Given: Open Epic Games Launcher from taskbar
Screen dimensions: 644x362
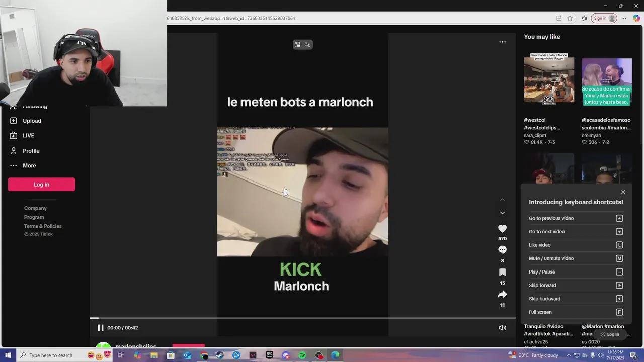Looking at the screenshot, I should tap(269, 355).
